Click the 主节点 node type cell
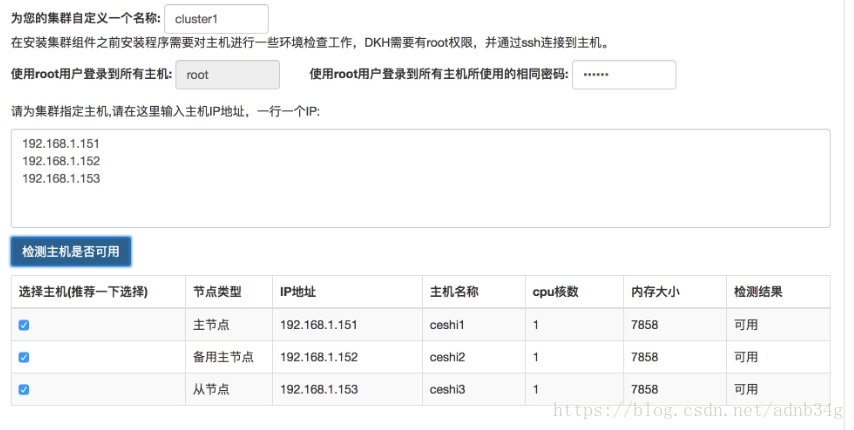The width and height of the screenshot is (854, 430). (211, 325)
